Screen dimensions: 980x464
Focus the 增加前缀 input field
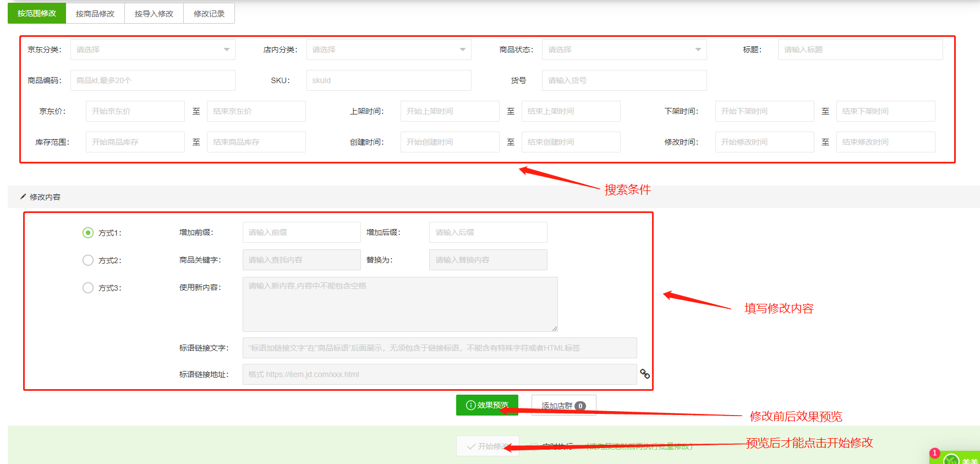[302, 232]
